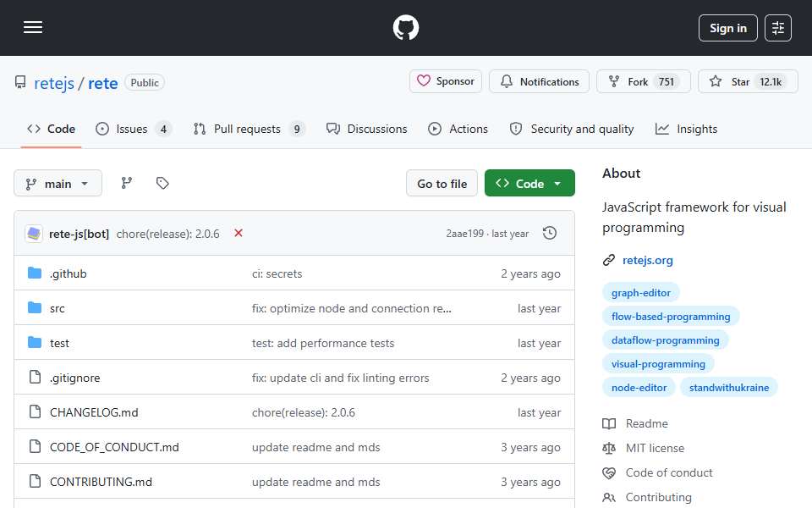Open commit message chore(release): 2.0.6 in header
This screenshot has width=812, height=508.
coord(167,234)
